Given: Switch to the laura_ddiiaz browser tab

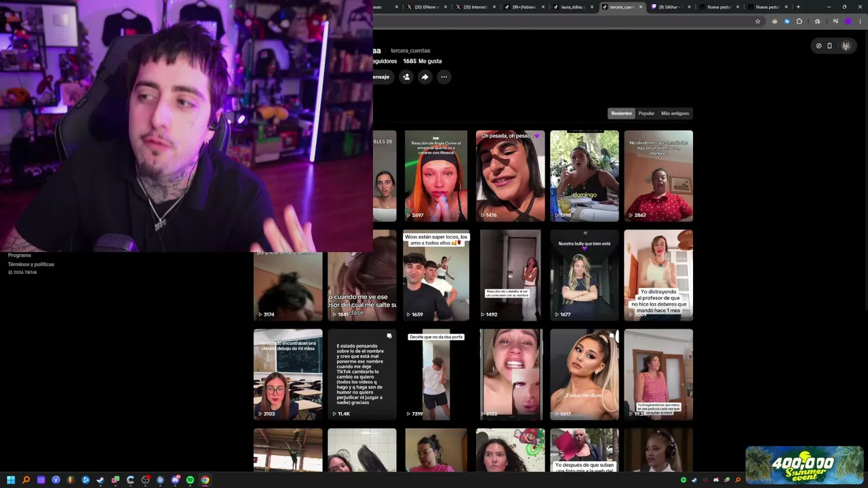Looking at the screenshot, I should tap(574, 7).
